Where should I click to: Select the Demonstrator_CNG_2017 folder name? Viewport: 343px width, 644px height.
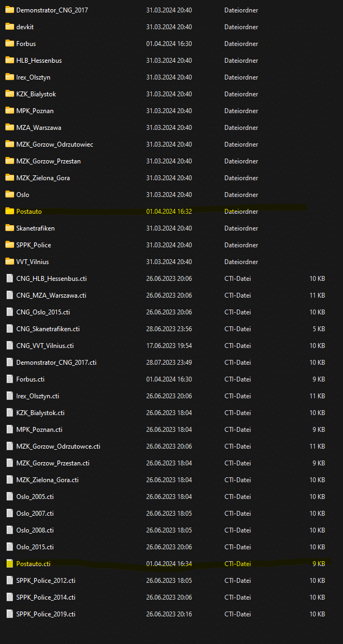pos(52,10)
